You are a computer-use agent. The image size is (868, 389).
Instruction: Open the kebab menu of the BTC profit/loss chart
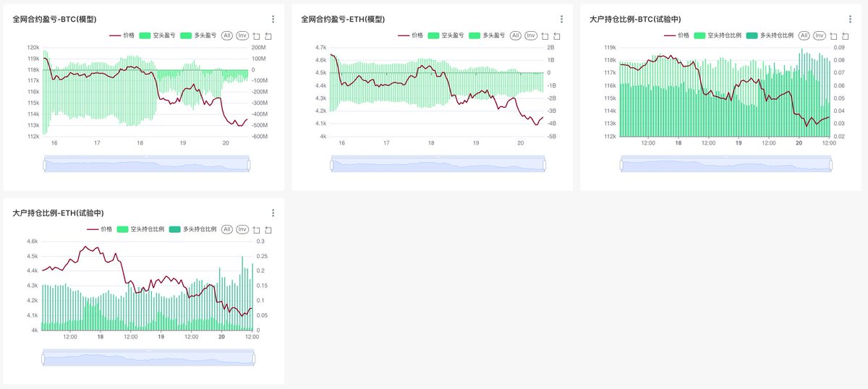tap(273, 20)
